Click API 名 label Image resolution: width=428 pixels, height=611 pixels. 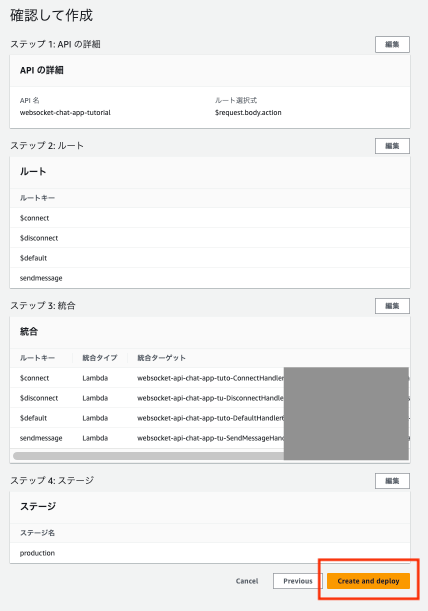pyautogui.click(x=30, y=101)
